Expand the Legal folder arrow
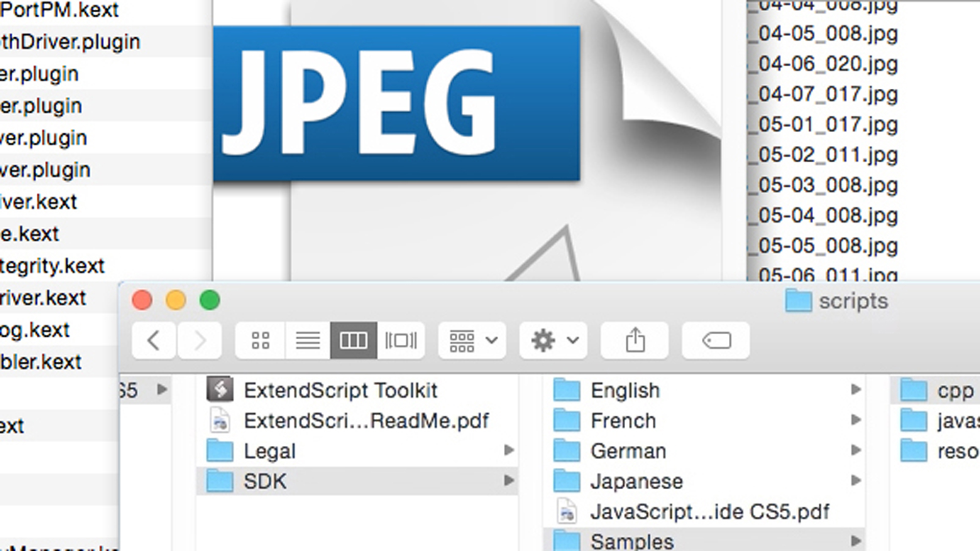 (508, 450)
